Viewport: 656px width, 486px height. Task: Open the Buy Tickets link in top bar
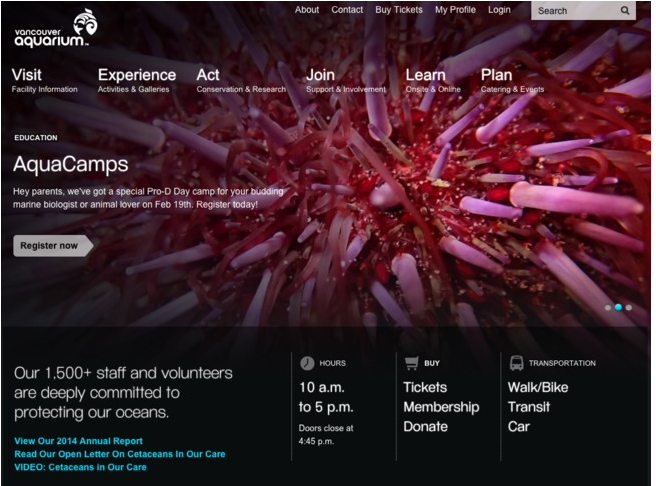(x=399, y=10)
